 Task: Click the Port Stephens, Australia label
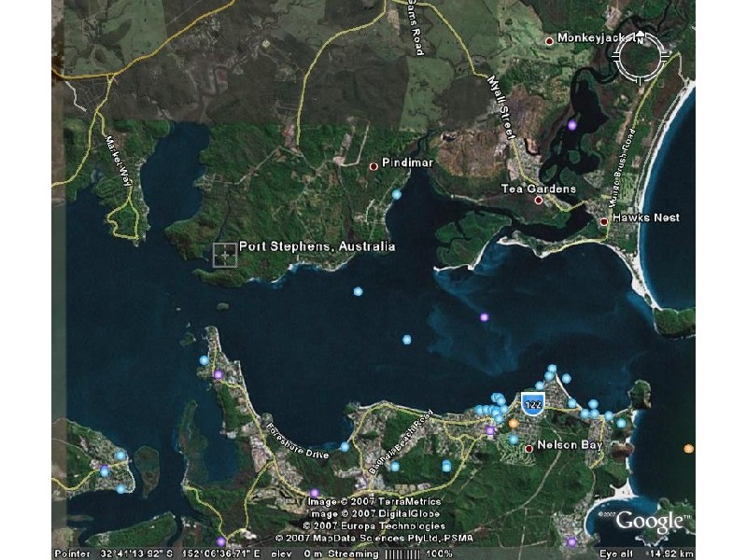point(317,246)
